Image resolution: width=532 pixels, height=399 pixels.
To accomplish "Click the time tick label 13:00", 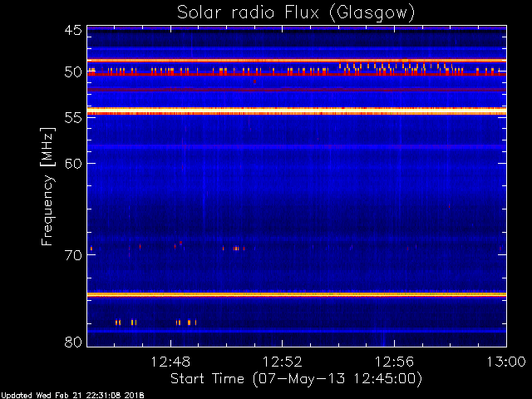I will pyautogui.click(x=506, y=362).
